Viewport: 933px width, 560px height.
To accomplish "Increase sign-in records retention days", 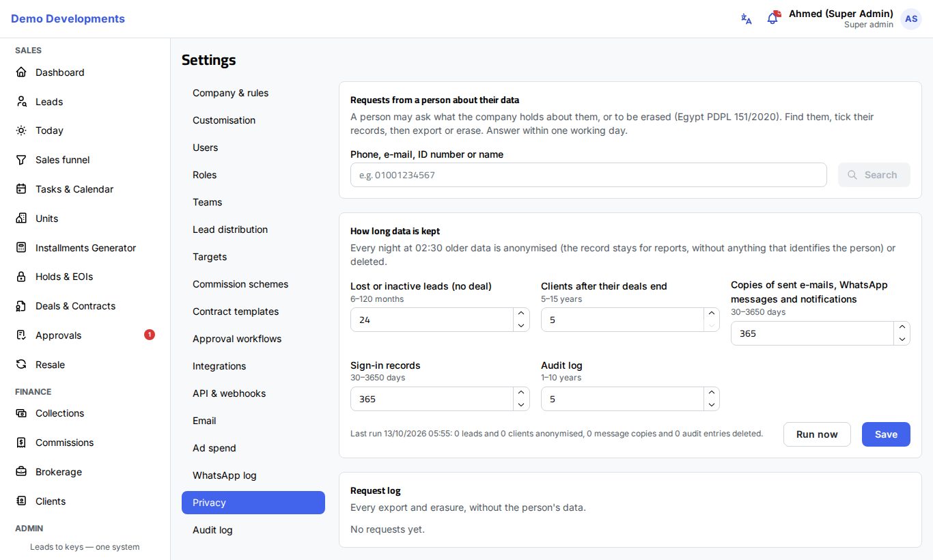I will coord(521,393).
